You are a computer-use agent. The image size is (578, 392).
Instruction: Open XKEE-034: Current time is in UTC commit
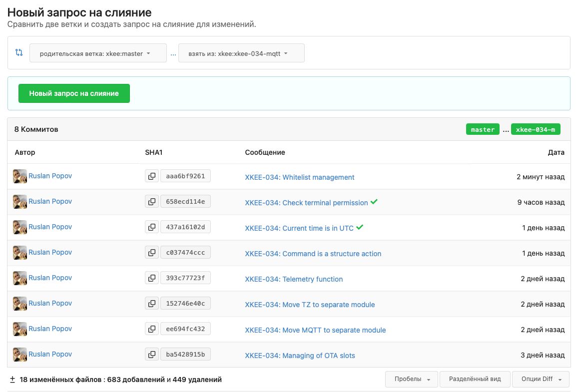point(299,228)
